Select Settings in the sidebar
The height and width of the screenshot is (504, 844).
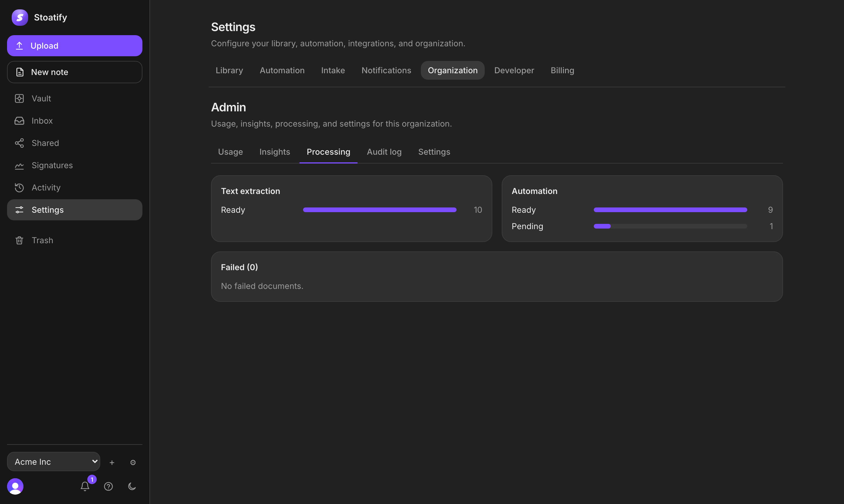tap(75, 210)
